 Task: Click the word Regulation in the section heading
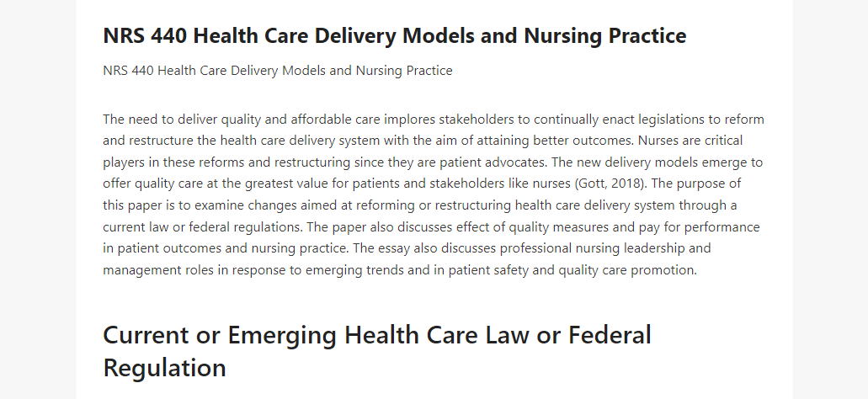[x=164, y=368]
